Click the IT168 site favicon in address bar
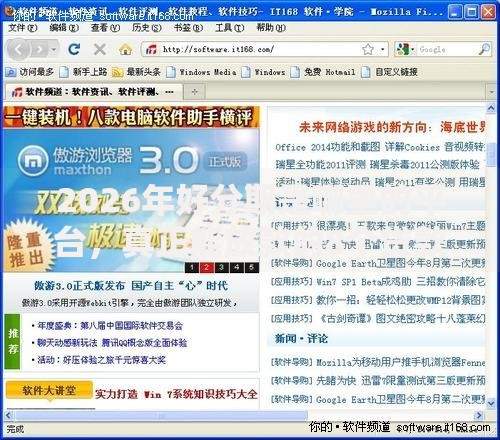 coord(151,50)
